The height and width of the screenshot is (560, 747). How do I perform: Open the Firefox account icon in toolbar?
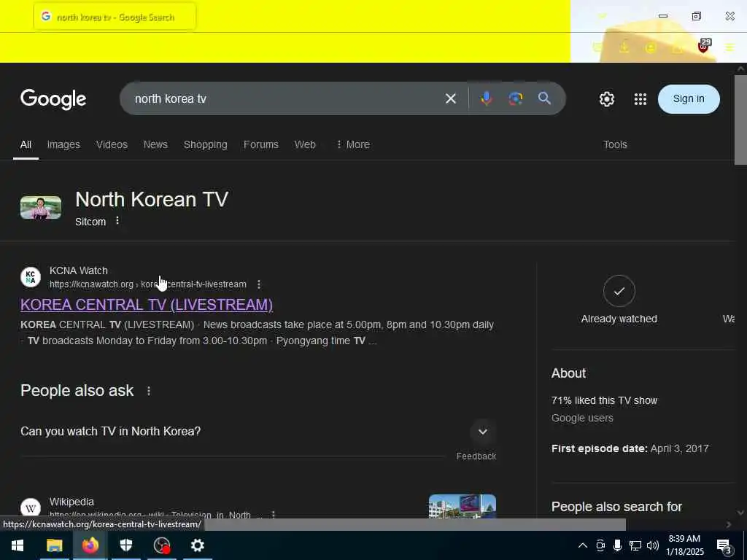[x=651, y=47]
